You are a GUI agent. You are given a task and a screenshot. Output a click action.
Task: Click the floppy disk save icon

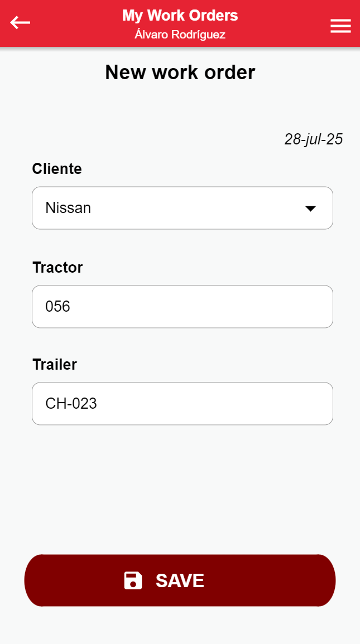(x=133, y=580)
